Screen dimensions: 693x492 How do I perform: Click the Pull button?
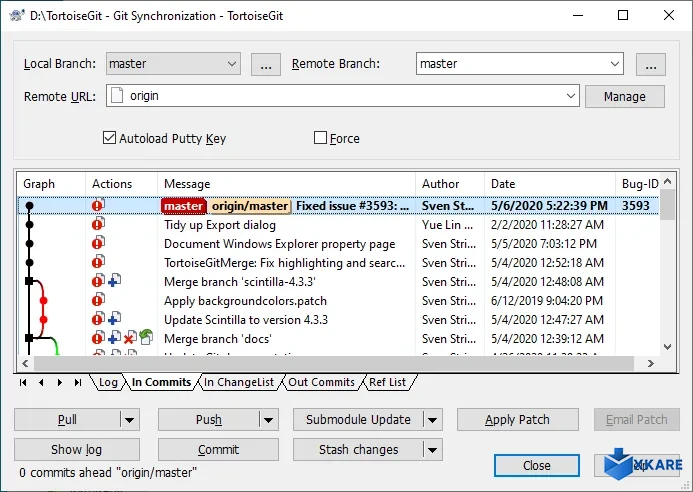click(x=67, y=420)
